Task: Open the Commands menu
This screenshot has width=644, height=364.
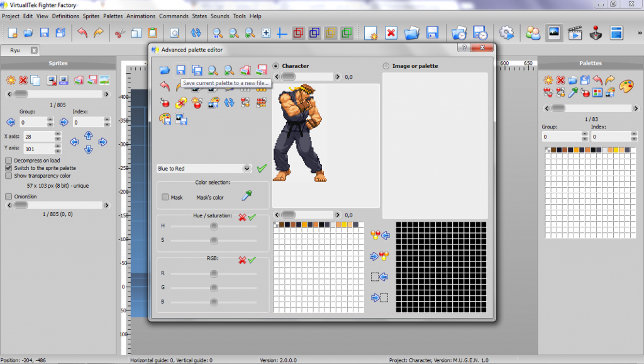Action: click(x=174, y=16)
